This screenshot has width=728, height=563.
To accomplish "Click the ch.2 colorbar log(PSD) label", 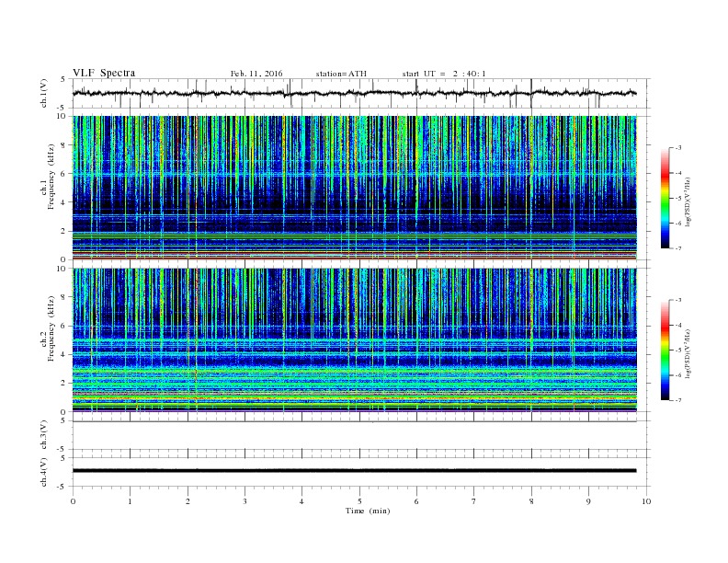I will coord(688,353).
